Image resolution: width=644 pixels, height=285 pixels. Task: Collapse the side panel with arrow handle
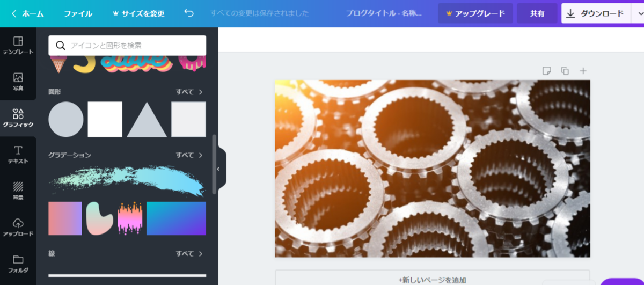[x=218, y=169]
